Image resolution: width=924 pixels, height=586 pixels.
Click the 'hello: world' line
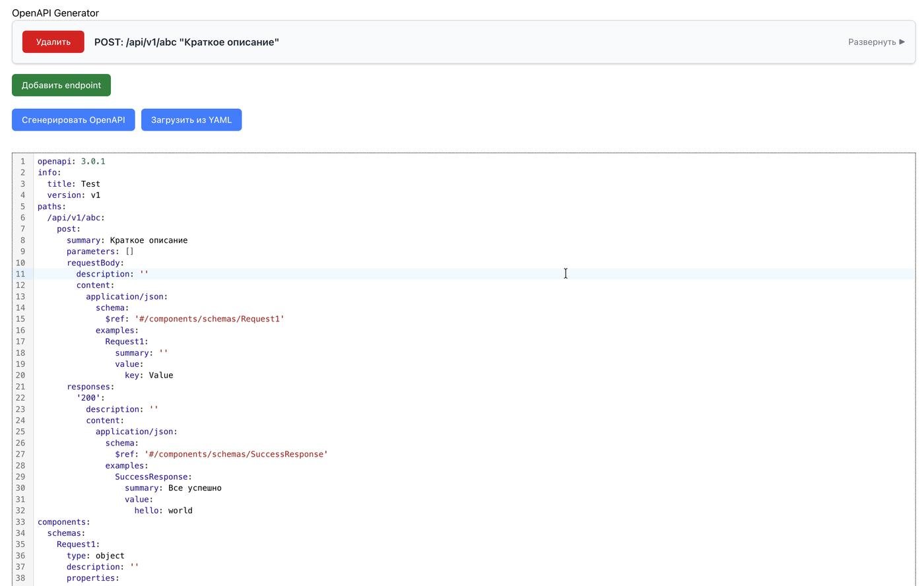(163, 510)
